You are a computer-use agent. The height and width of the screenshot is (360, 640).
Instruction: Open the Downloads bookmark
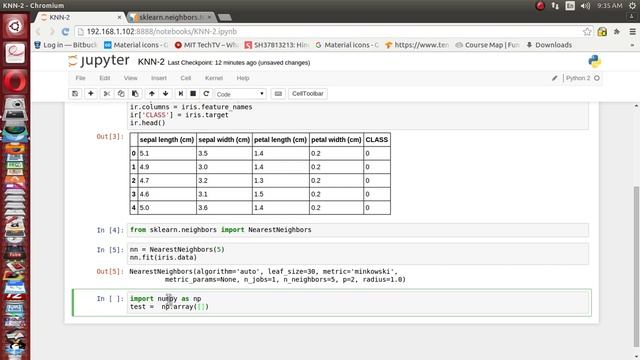[x=549, y=45]
